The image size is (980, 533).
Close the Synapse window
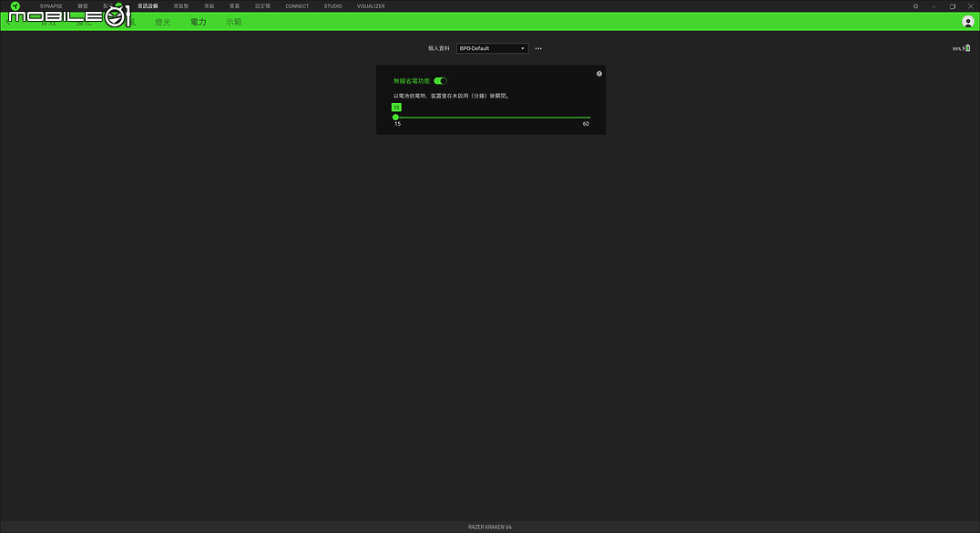(x=971, y=6)
